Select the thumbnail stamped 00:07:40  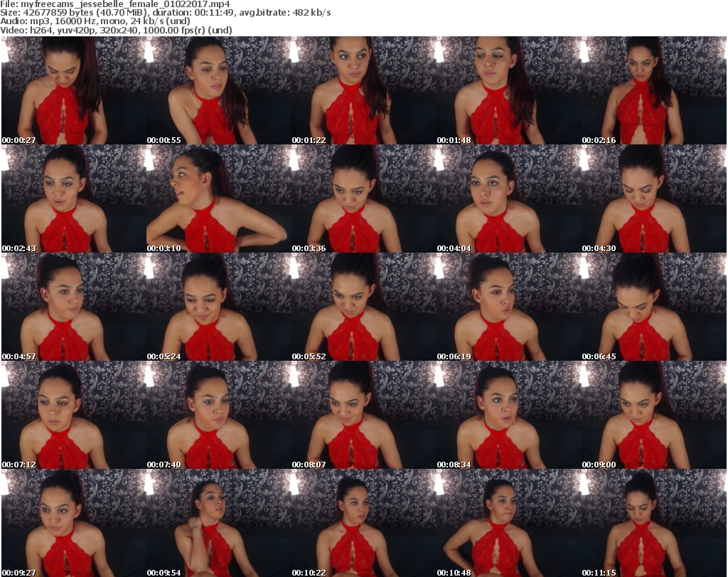[x=219, y=415]
